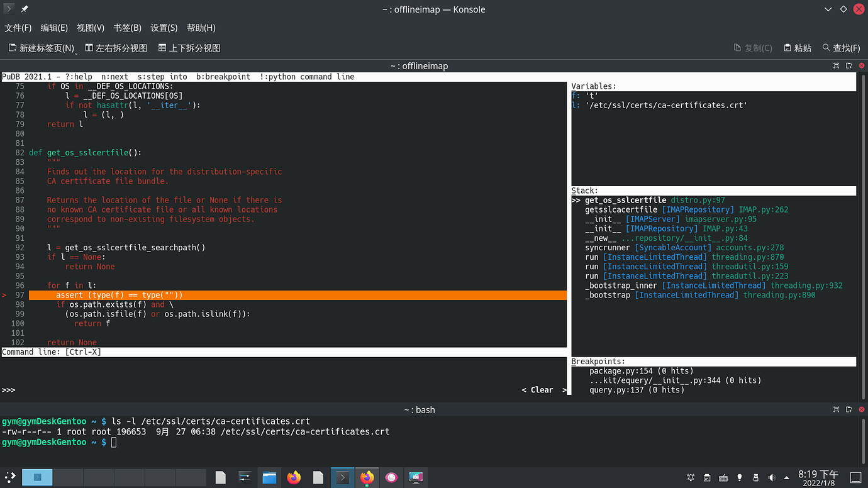Open the clipboard manager tray icon

tap(706, 478)
